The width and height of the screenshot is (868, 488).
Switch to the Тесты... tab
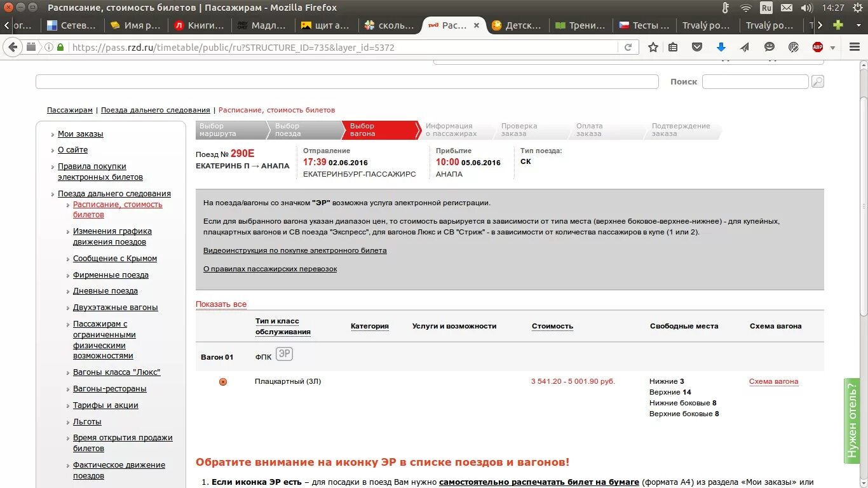point(644,25)
